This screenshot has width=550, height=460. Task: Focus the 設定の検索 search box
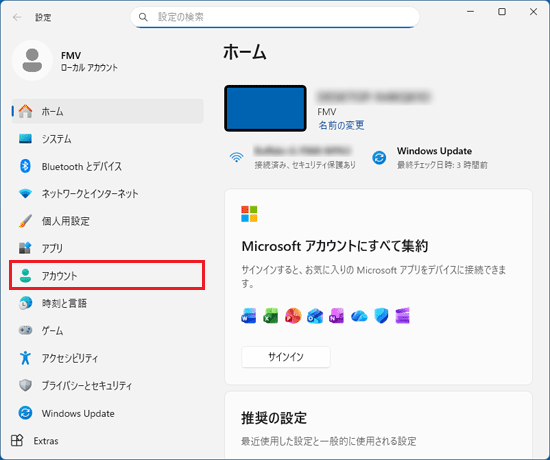275,17
